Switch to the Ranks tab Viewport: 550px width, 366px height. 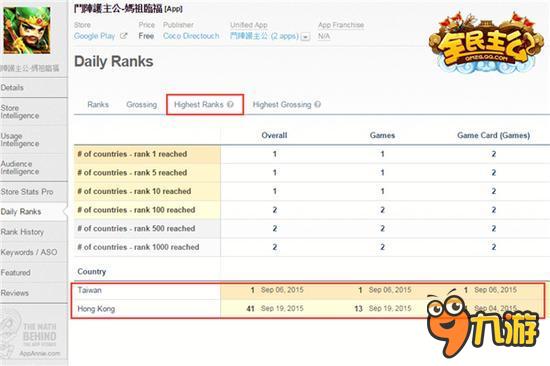point(98,105)
